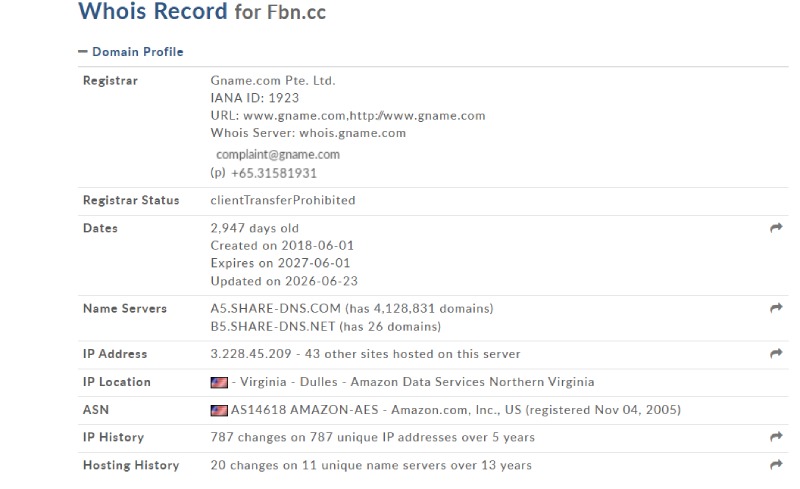Open the share arrow in the Dates row

tap(776, 228)
